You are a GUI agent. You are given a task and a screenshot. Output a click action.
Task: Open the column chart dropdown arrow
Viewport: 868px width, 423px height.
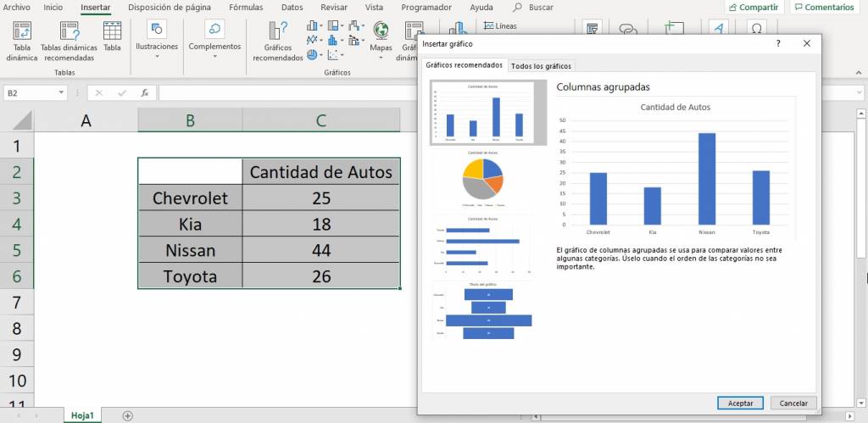(x=321, y=26)
